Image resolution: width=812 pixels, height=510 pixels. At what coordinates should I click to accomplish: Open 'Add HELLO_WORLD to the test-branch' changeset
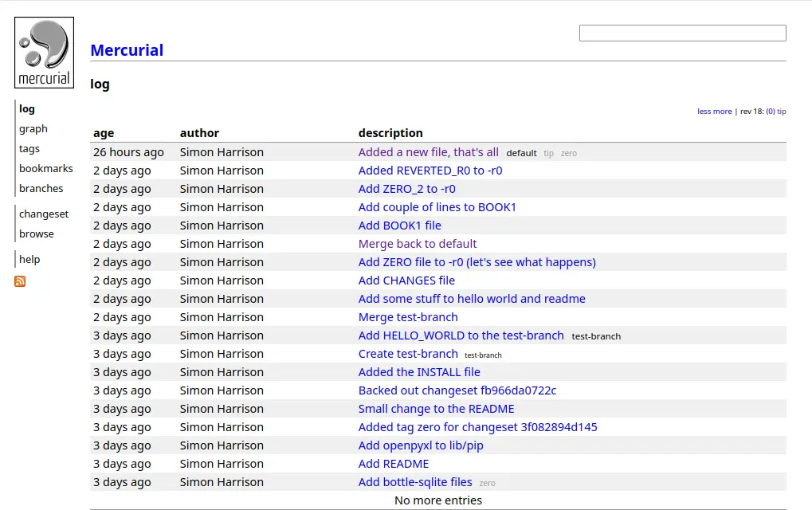click(461, 335)
